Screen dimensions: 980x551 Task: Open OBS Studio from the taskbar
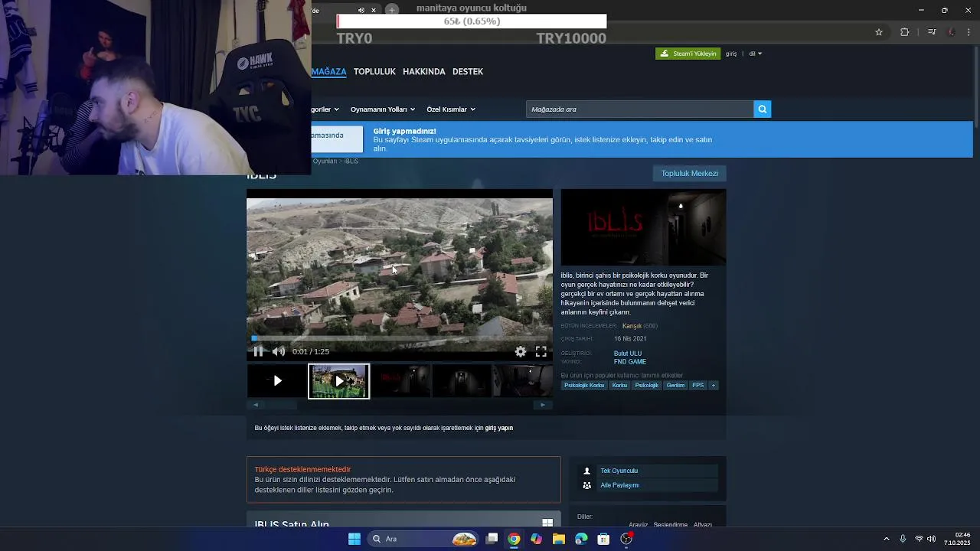coord(626,539)
